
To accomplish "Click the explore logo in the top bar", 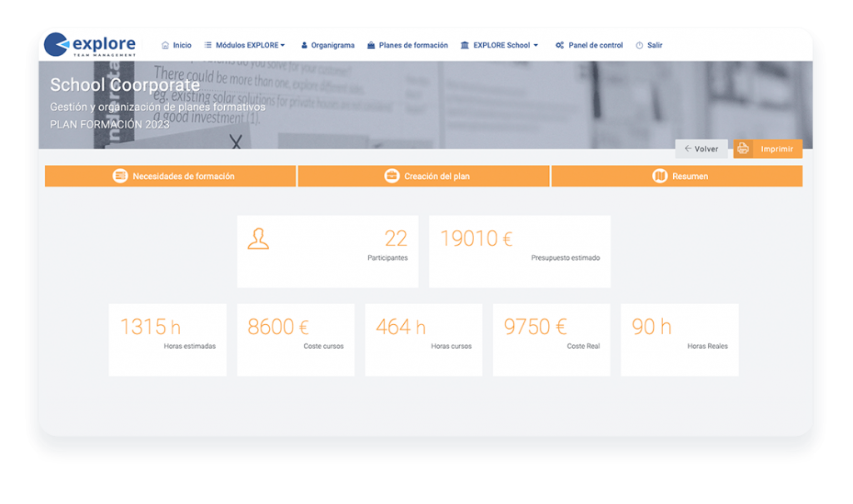I will click(x=87, y=42).
